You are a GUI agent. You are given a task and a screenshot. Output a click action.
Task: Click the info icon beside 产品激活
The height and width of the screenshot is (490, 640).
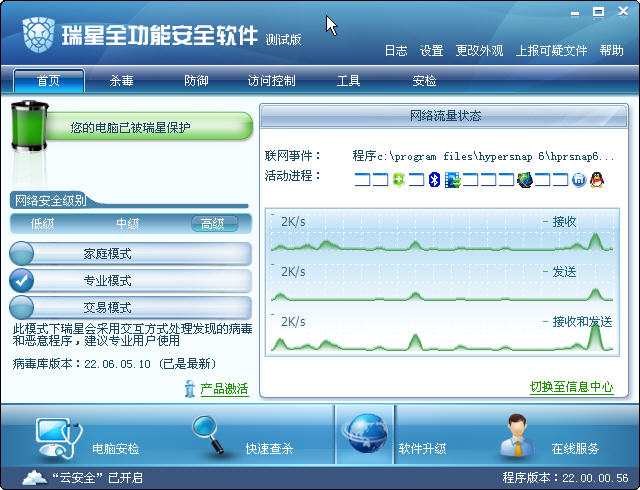(x=189, y=389)
